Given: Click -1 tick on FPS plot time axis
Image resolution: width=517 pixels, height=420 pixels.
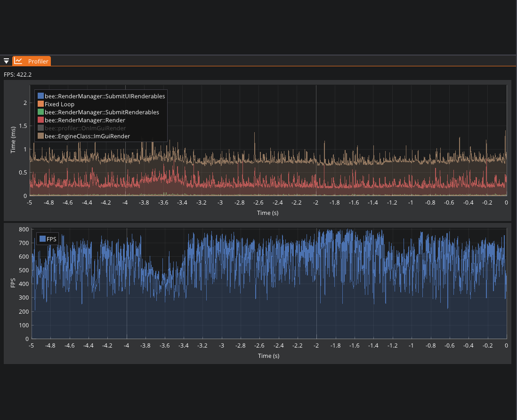Looking at the screenshot, I should point(411,346).
